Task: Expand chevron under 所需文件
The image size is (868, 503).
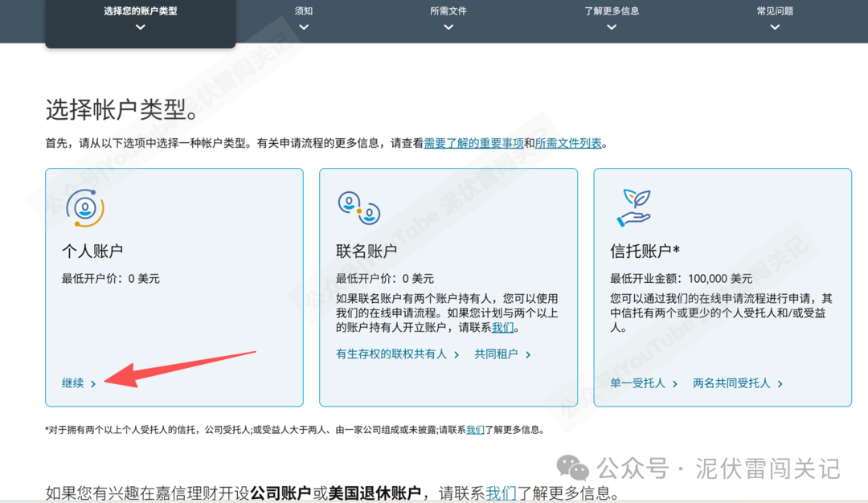Action: pos(448,27)
